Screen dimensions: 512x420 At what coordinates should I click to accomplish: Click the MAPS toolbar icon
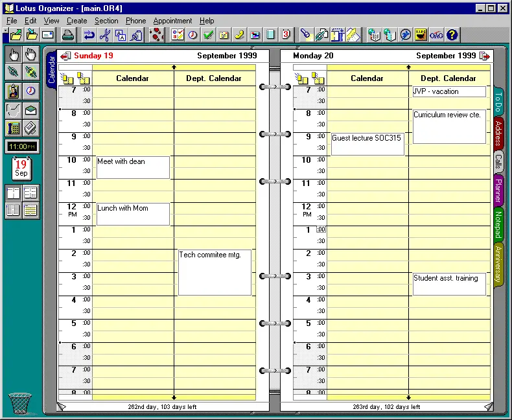point(421,35)
